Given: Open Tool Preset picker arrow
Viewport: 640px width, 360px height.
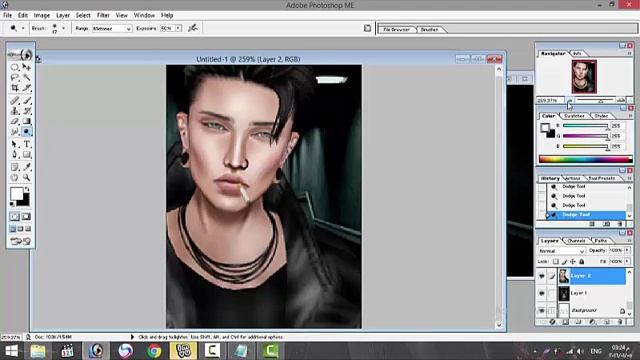Looking at the screenshot, I should pos(23,28).
